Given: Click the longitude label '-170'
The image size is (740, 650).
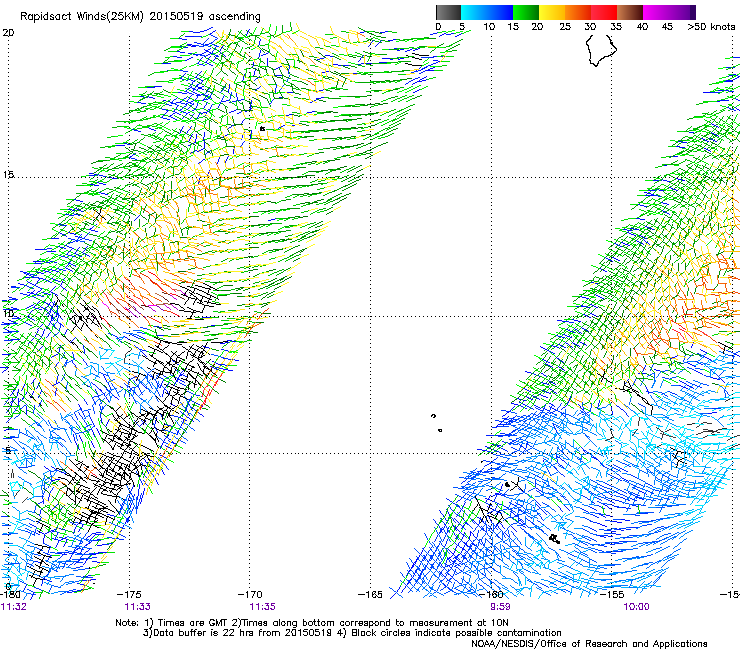Looking at the screenshot, I should [249, 594].
